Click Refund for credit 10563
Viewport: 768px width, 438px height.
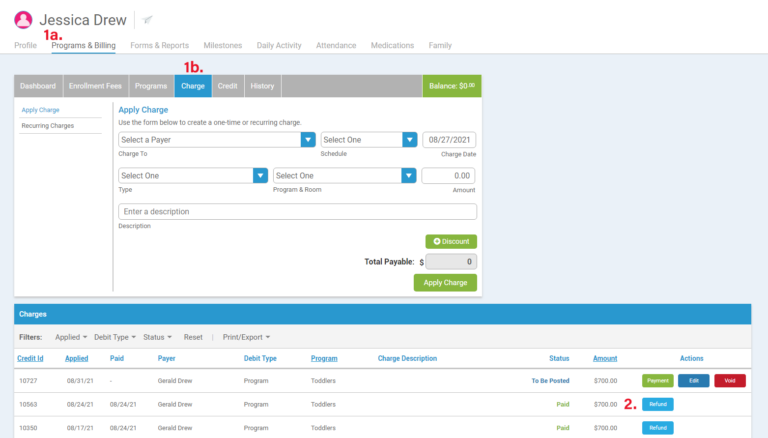tap(657, 404)
